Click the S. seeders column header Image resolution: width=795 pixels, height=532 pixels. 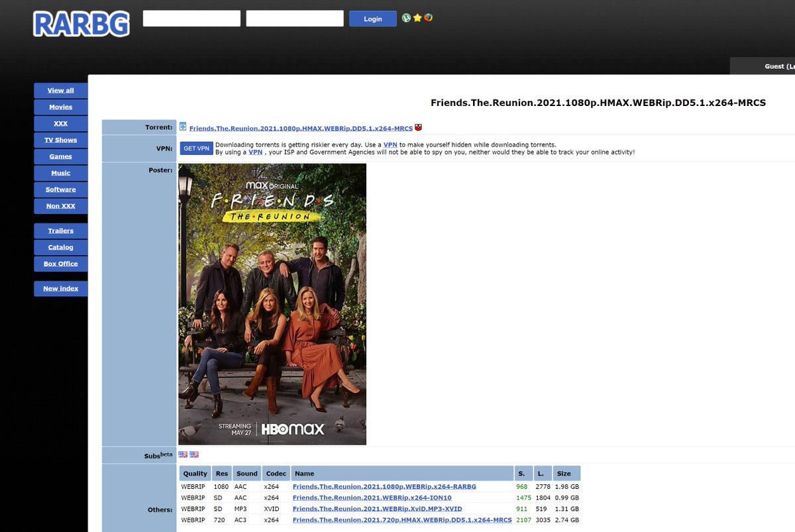pos(524,474)
